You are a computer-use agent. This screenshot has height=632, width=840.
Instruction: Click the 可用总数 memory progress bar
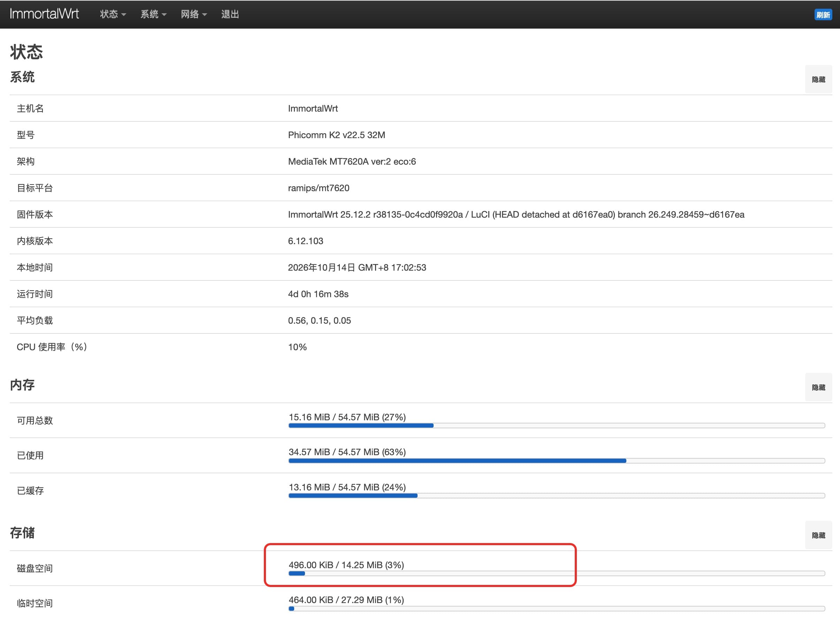(557, 426)
